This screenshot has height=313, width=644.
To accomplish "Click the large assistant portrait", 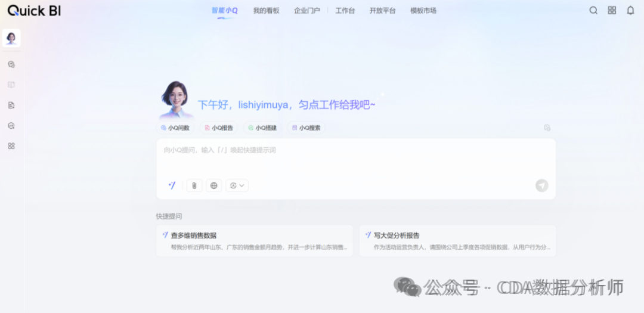I will pyautogui.click(x=176, y=100).
